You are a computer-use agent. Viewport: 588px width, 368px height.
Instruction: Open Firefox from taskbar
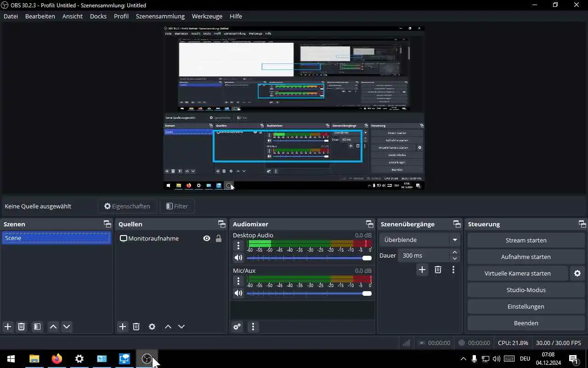pos(57,359)
